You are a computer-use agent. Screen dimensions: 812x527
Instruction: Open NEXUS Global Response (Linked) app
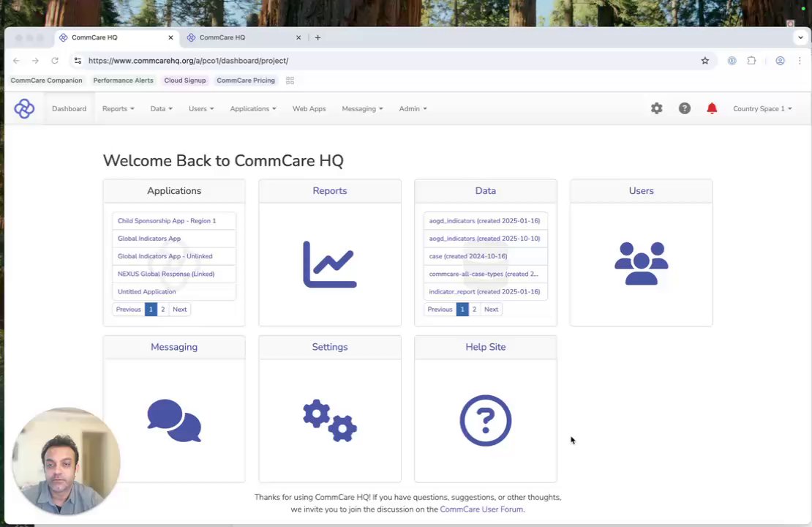point(166,274)
